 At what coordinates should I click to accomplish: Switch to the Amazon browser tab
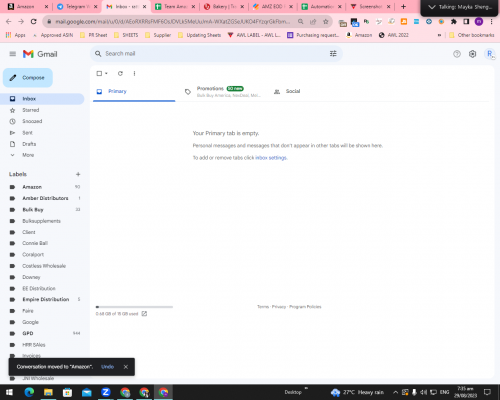tap(28, 6)
